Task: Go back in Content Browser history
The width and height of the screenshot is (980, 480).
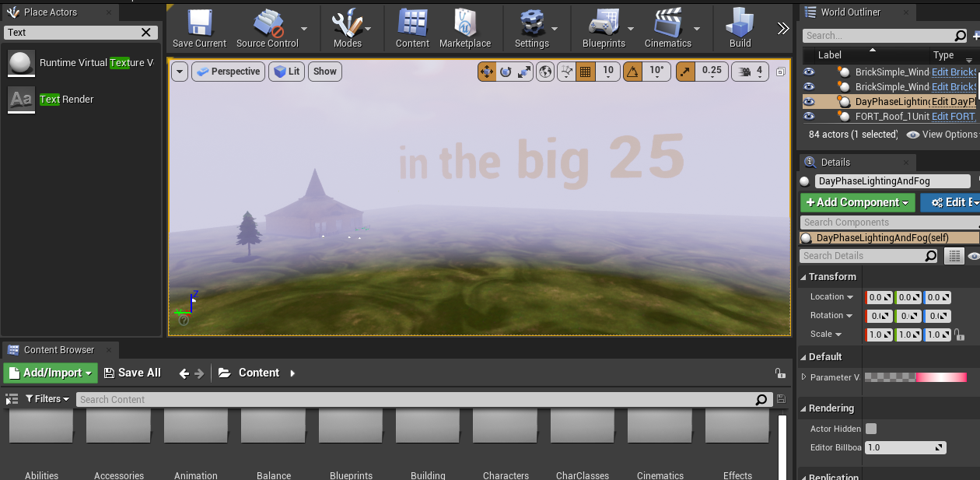Action: point(184,373)
